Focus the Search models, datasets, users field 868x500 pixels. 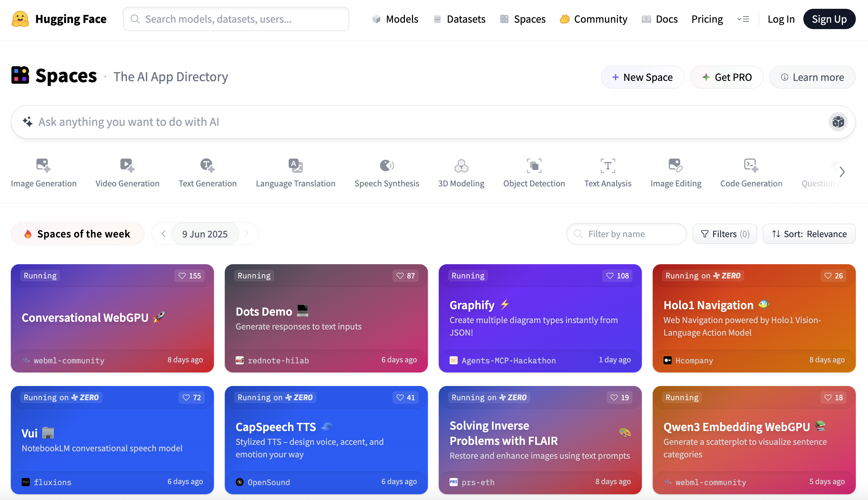(236, 19)
